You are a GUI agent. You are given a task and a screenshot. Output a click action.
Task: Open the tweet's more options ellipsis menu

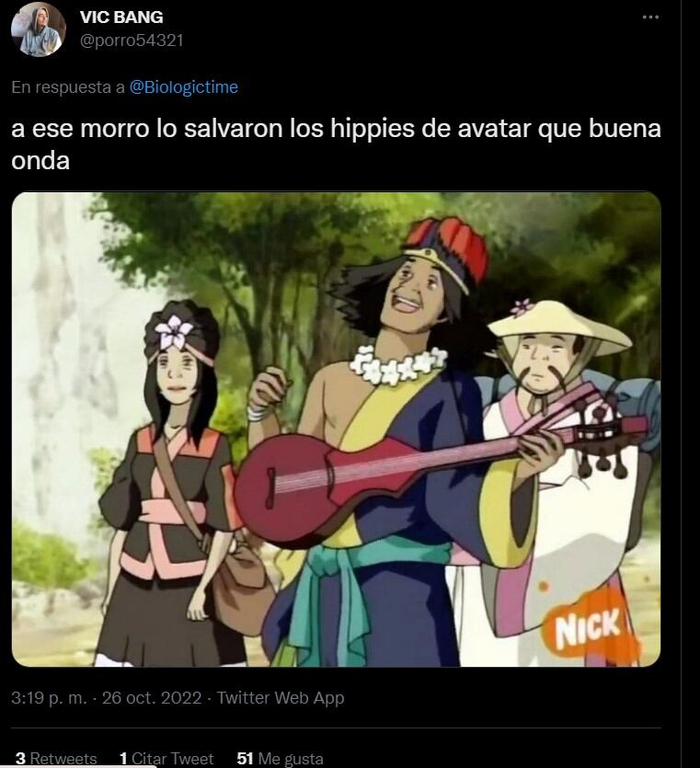point(650,17)
